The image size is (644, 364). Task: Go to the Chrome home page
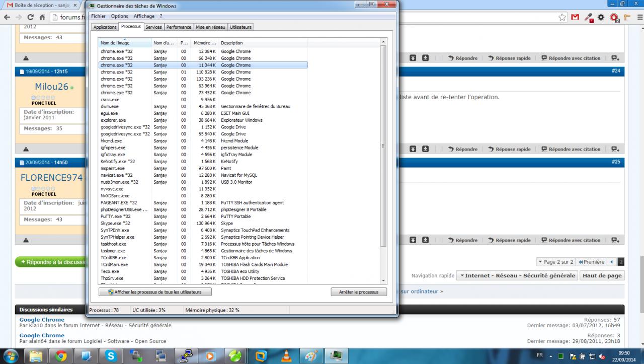43,17
